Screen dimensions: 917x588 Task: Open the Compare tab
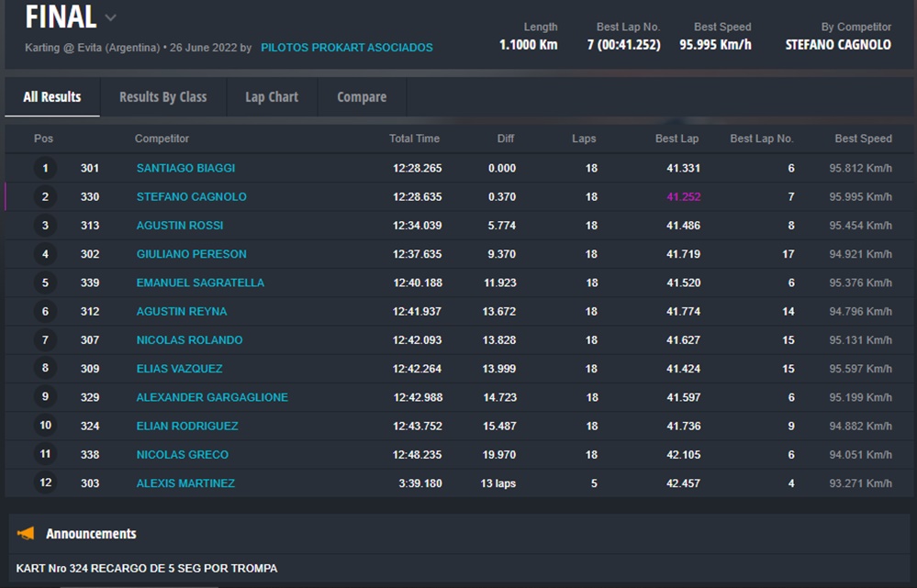[x=362, y=97]
